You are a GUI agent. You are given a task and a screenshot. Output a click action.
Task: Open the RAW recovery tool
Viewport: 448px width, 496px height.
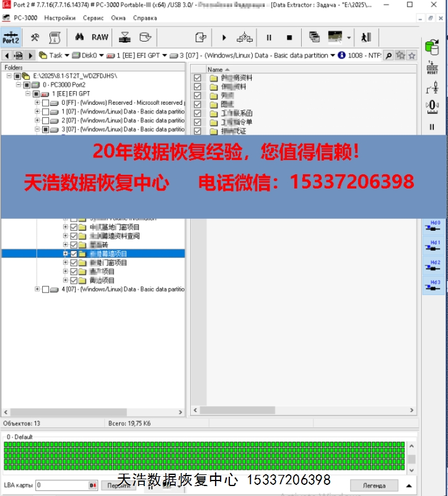click(100, 37)
